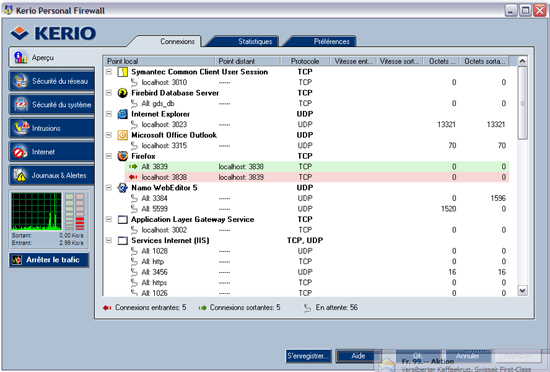Click the scrollbar down arrow in connections list
The image size is (550, 372).
pos(522,290)
